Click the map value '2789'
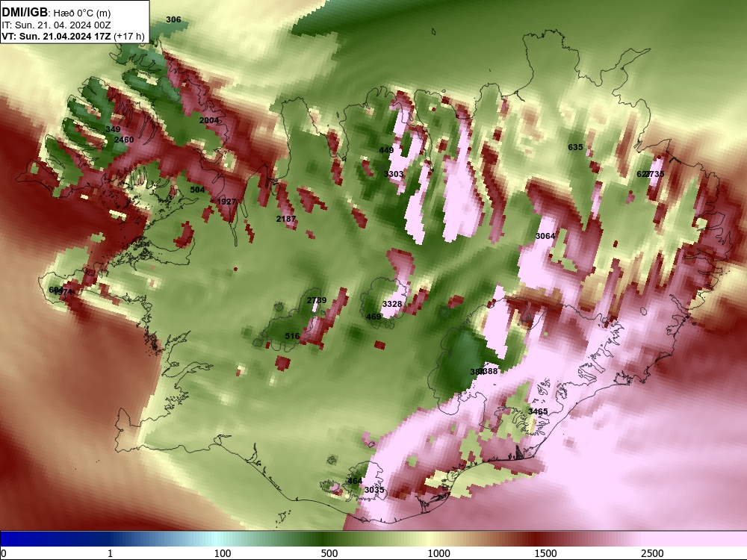The image size is (747, 560). 317,300
